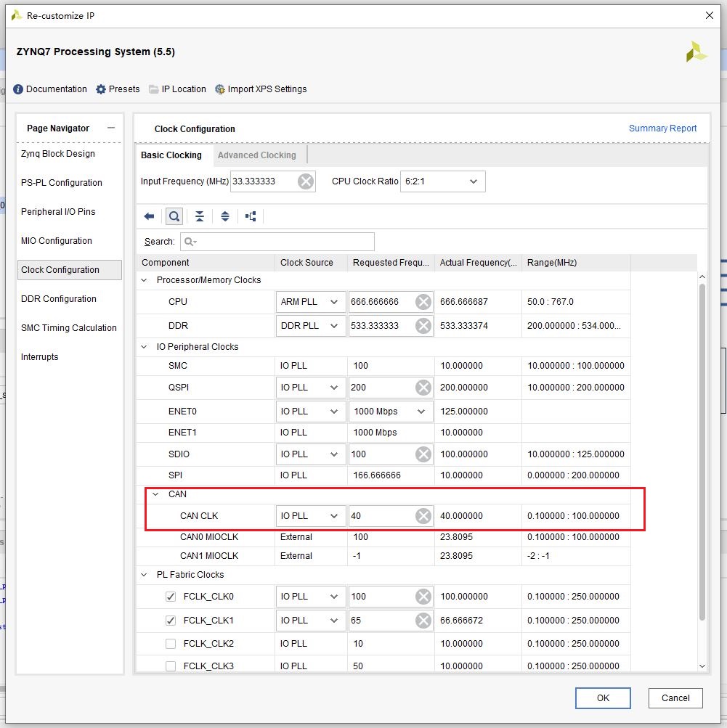Enable the FCLK_CLK2 checkbox
The height and width of the screenshot is (728, 727).
click(171, 644)
